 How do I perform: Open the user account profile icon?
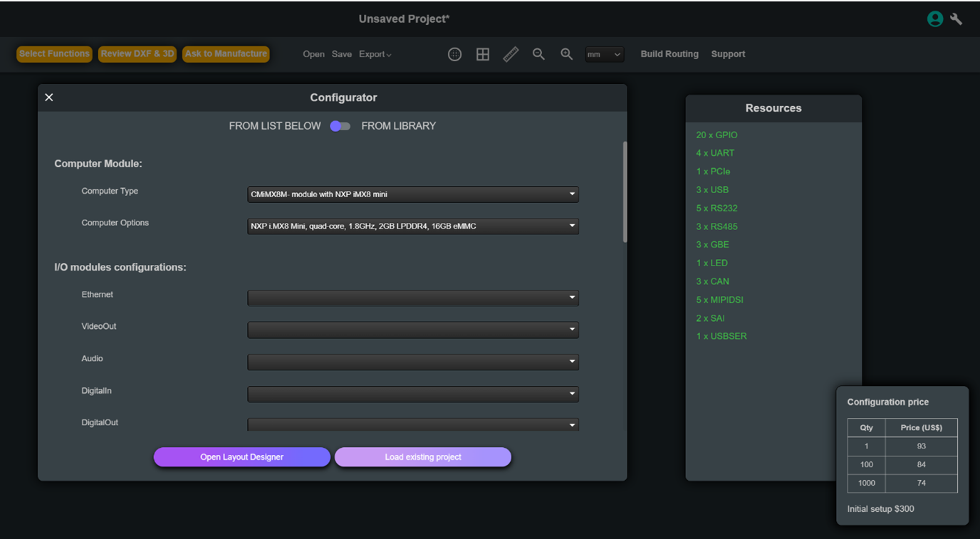click(935, 19)
